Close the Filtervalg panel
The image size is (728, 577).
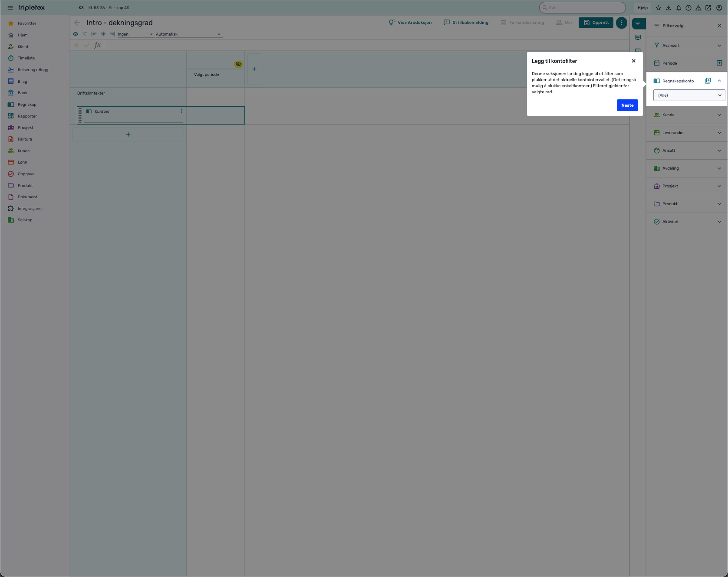click(x=719, y=26)
